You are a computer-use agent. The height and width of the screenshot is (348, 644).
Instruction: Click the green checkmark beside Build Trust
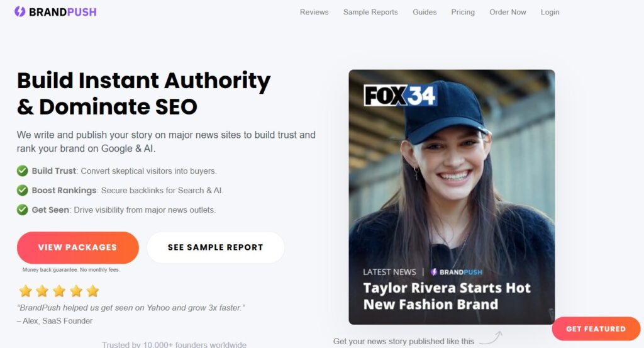(22, 171)
